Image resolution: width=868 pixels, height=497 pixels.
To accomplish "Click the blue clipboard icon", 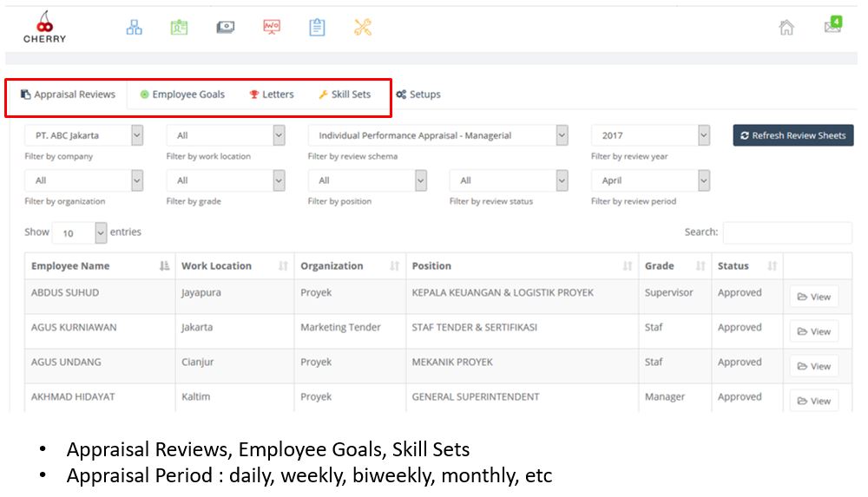I will 317,28.
